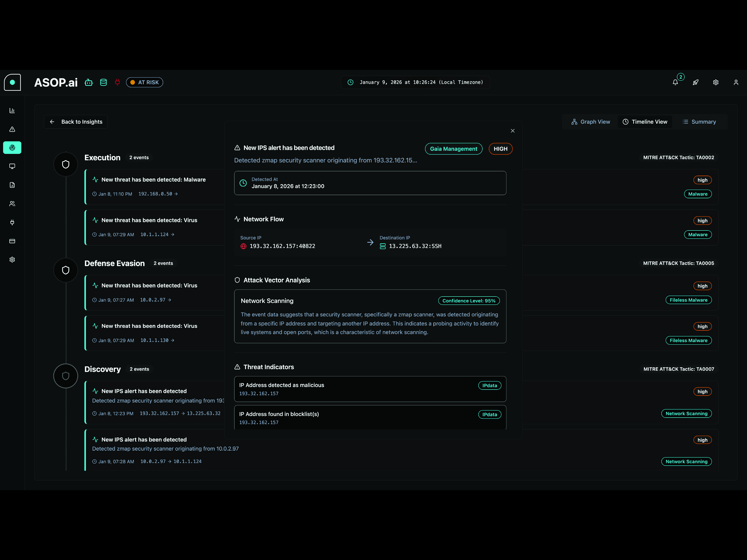Click the rocket icon in top right bar

(696, 82)
